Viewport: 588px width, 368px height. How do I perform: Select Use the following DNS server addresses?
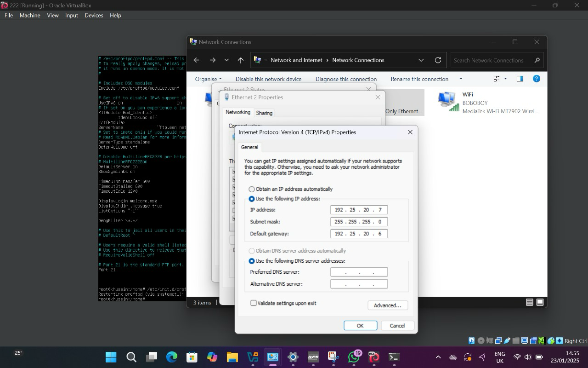tap(252, 261)
